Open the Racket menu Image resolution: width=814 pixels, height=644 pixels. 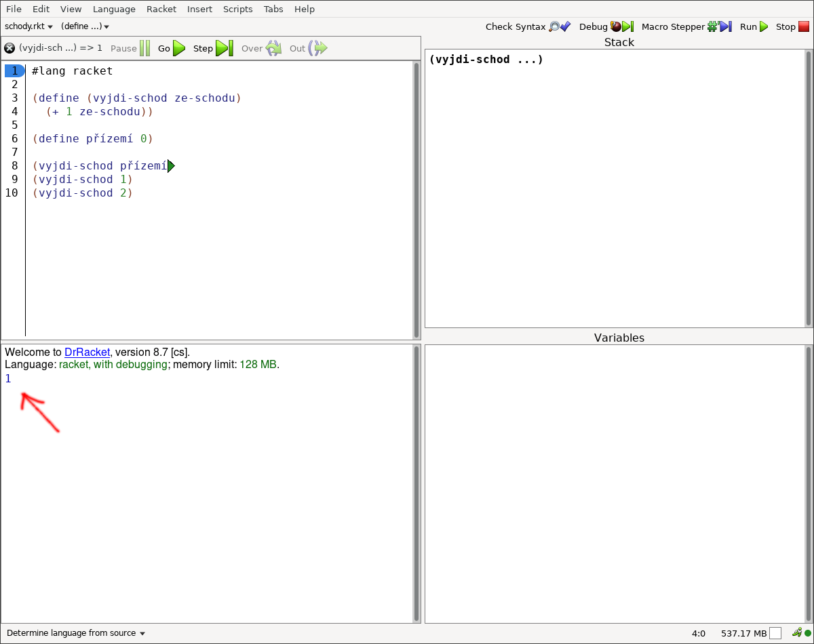(x=161, y=9)
